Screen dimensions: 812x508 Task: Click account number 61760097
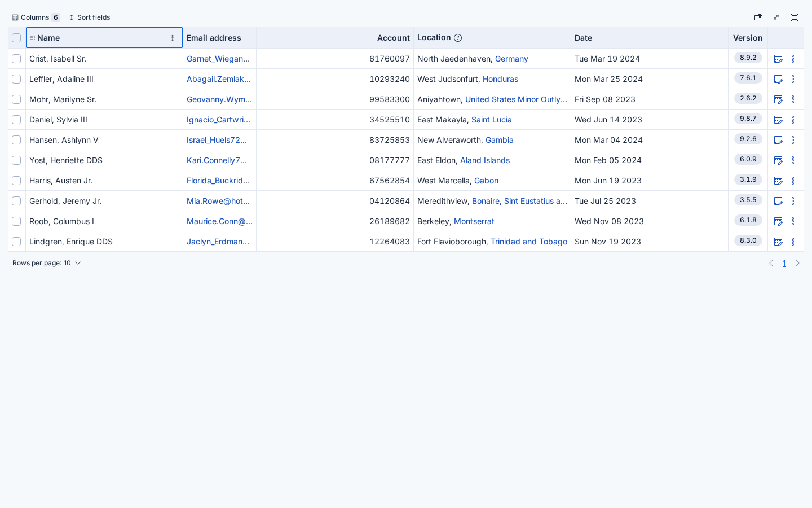(x=390, y=59)
